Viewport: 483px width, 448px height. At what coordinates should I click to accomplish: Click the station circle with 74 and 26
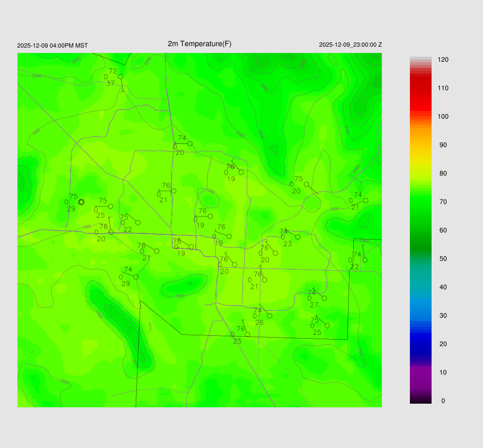tap(269, 315)
